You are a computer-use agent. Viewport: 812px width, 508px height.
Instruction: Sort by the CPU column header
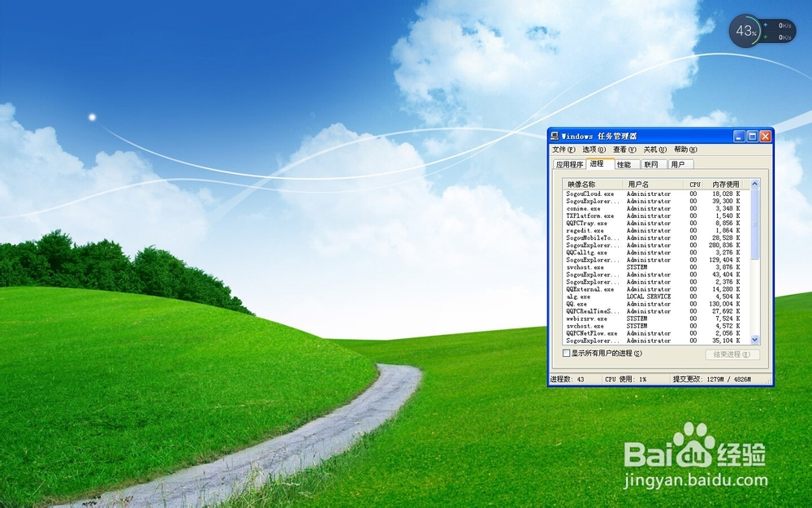click(694, 184)
